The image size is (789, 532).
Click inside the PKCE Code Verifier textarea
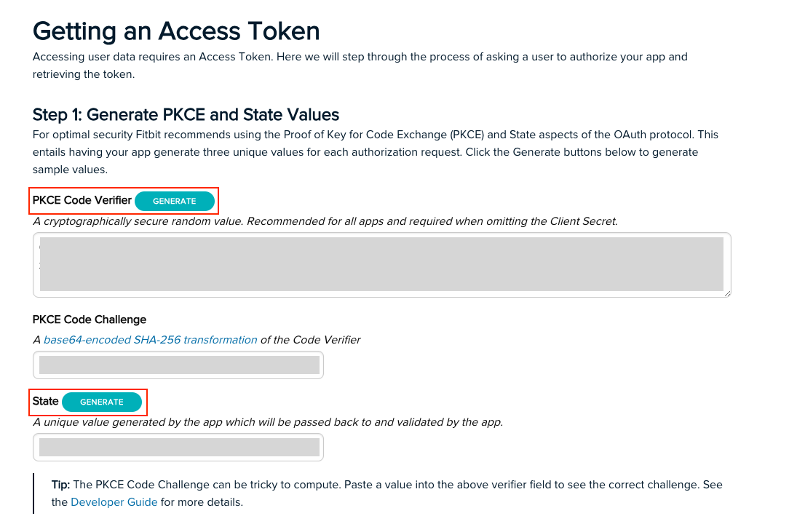pyautogui.click(x=381, y=263)
